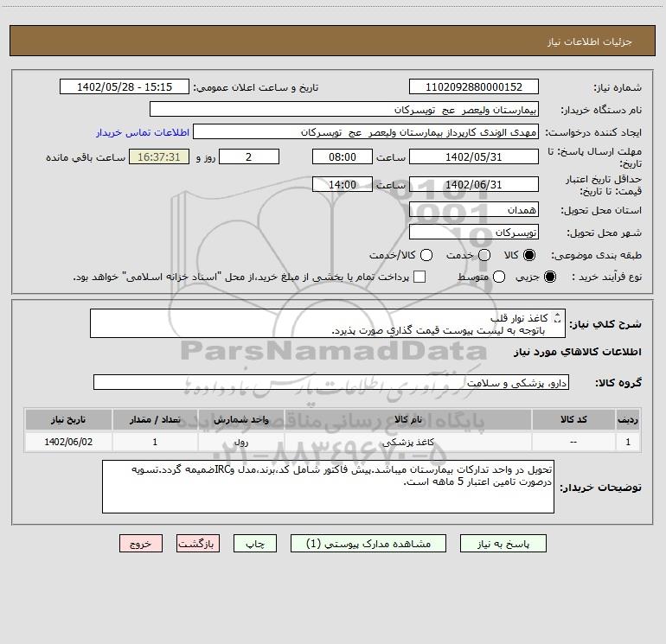
Task: Open مشاهده مدارک پیوستی (1) button
Action: pos(368,544)
